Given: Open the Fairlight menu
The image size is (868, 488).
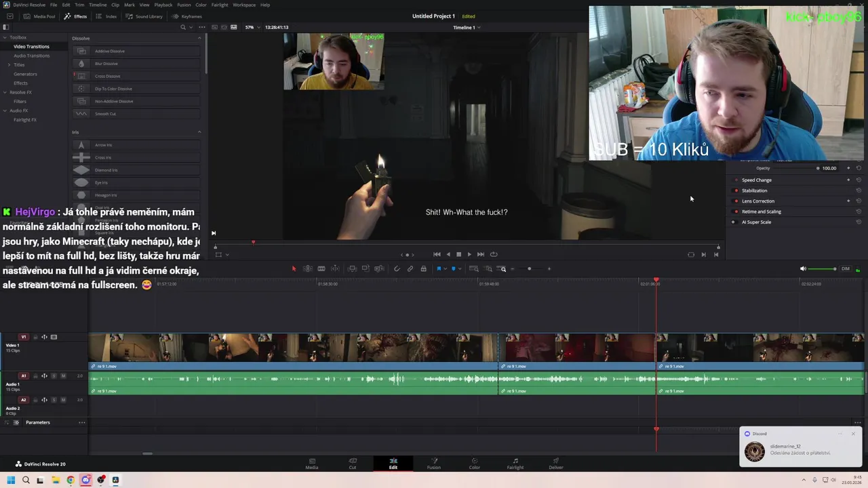Looking at the screenshot, I should (x=220, y=5).
